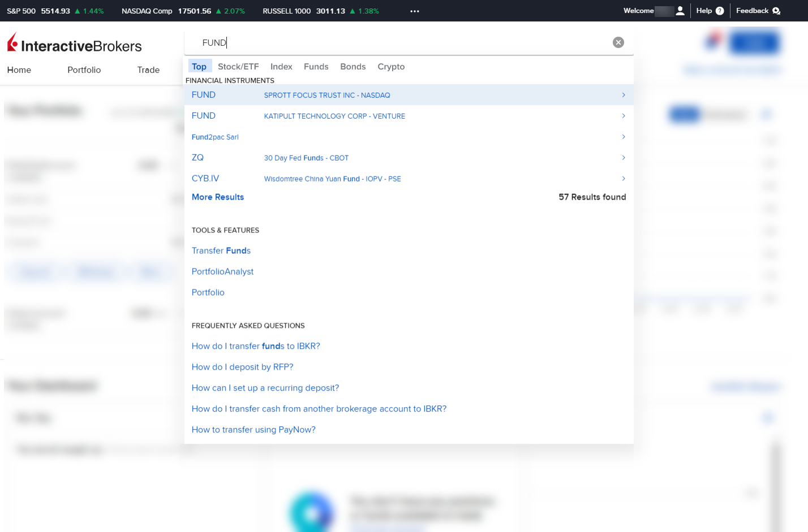The width and height of the screenshot is (808, 532).
Task: Select the Stock/ETF results tab
Action: [x=238, y=66]
